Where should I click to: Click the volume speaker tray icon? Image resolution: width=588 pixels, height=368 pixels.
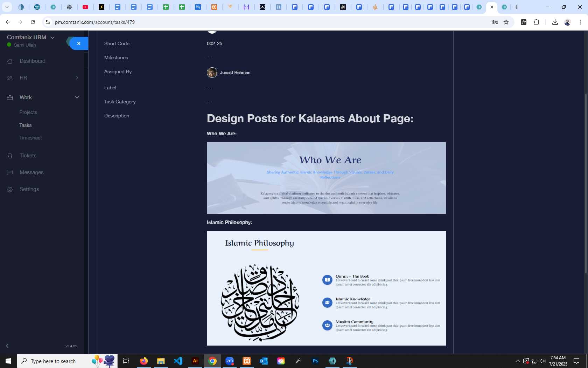point(542,361)
